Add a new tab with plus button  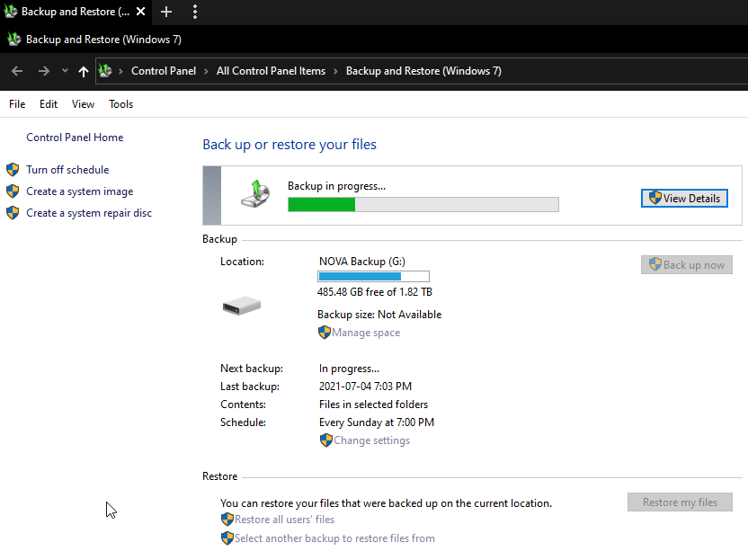tap(166, 12)
